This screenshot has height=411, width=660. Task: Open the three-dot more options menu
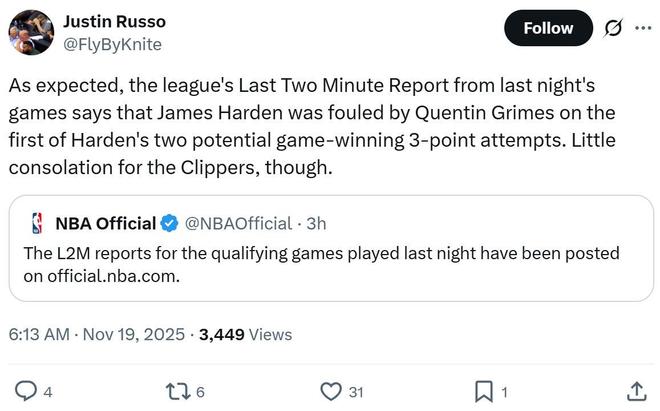click(x=642, y=28)
